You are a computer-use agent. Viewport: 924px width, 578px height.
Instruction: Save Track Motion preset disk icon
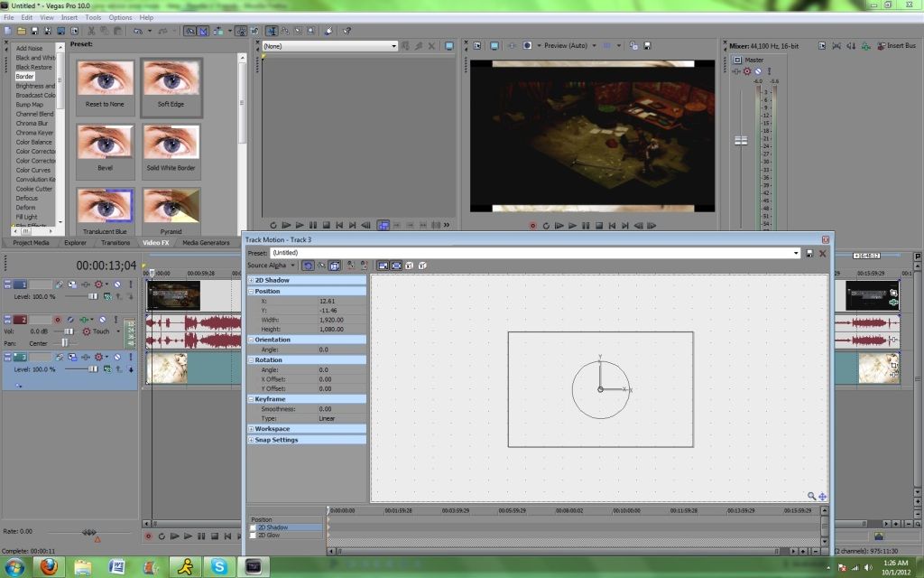point(809,253)
